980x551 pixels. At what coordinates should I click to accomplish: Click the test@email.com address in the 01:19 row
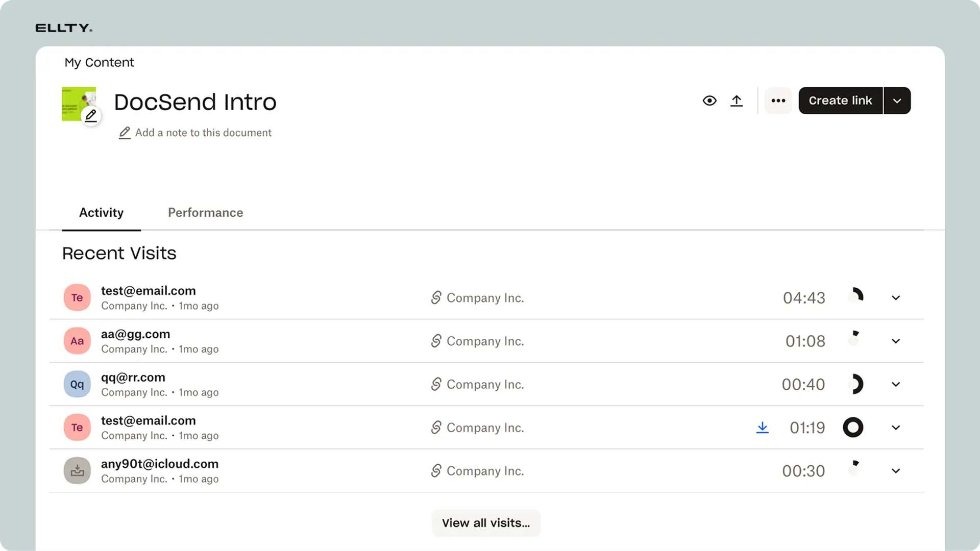[149, 421]
